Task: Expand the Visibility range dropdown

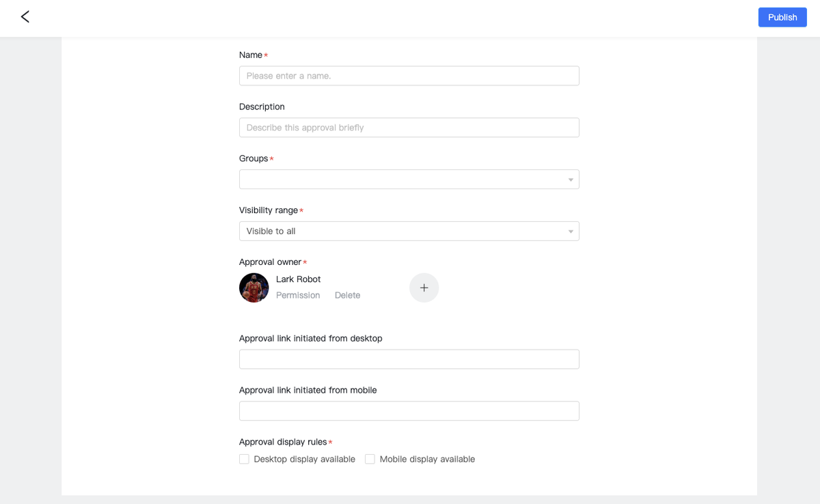Action: (570, 231)
